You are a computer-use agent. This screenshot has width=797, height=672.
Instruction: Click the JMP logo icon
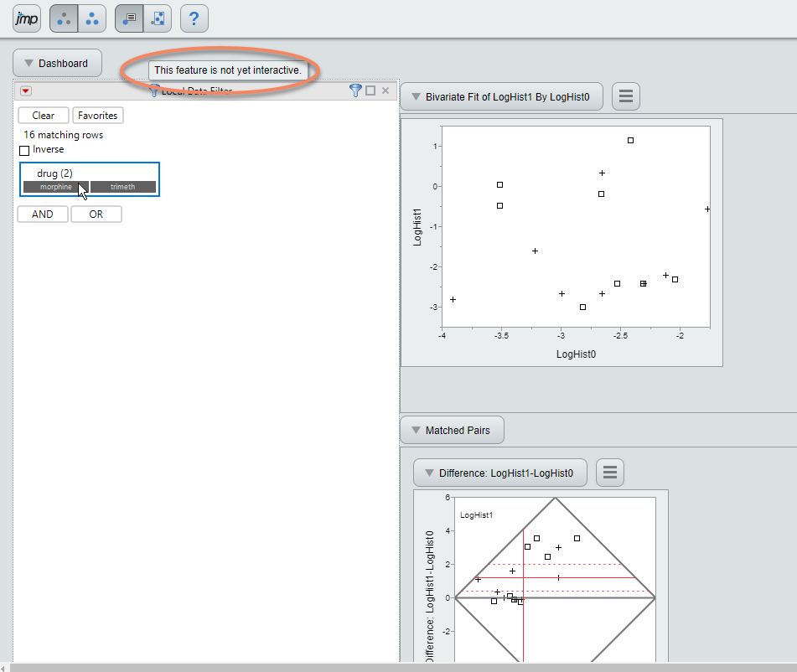coord(27,18)
